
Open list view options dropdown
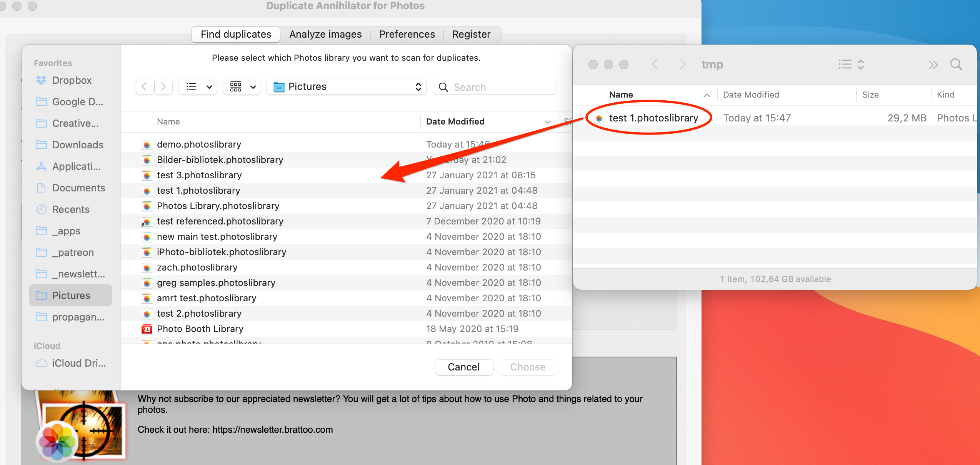(198, 87)
